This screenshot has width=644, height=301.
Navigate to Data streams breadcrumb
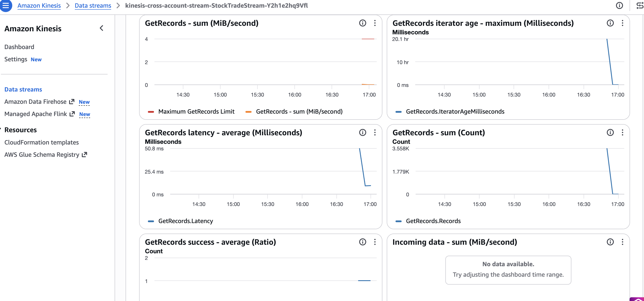click(x=93, y=5)
